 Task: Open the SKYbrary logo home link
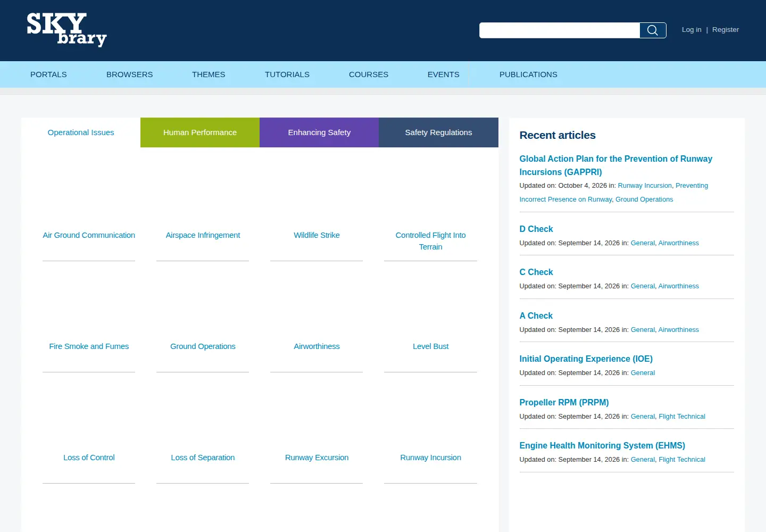(x=66, y=30)
